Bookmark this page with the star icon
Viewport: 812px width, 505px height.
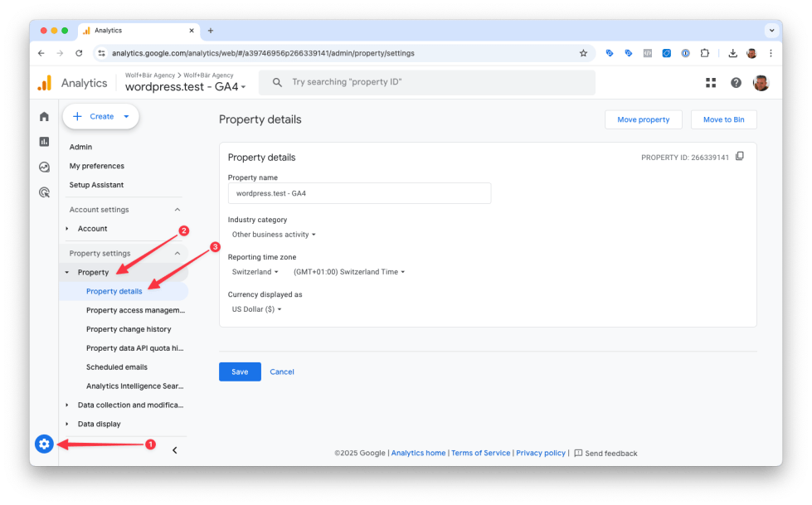(583, 53)
